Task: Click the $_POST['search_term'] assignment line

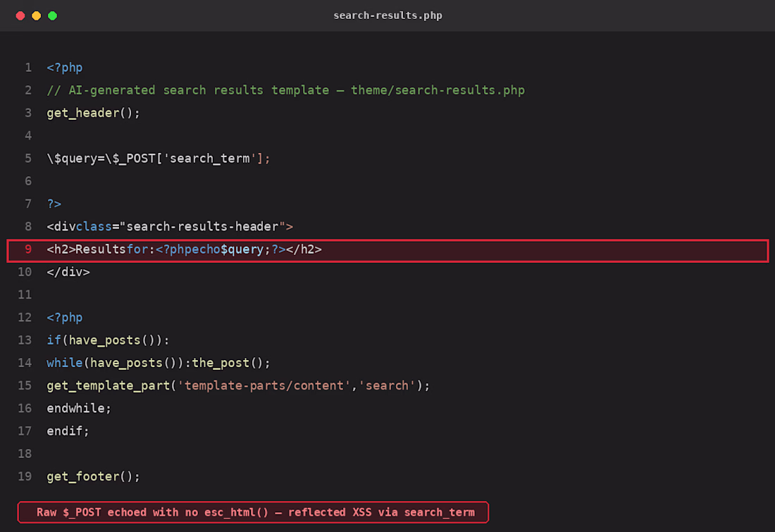Action: click(158, 159)
